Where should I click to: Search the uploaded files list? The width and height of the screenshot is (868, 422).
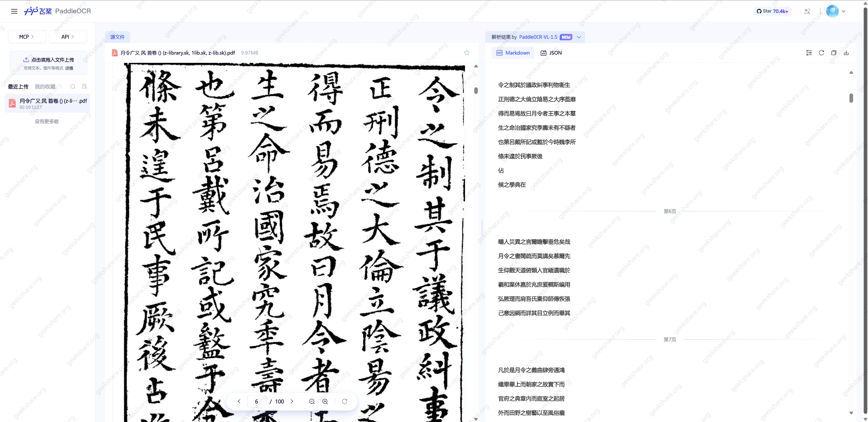(73, 87)
